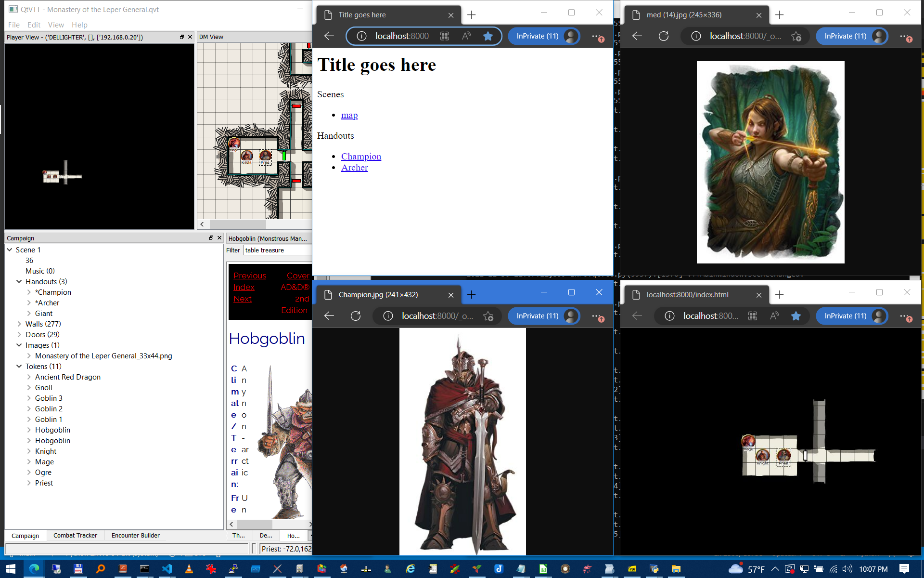Select Mage token in tree
The image size is (924, 578).
click(x=44, y=462)
